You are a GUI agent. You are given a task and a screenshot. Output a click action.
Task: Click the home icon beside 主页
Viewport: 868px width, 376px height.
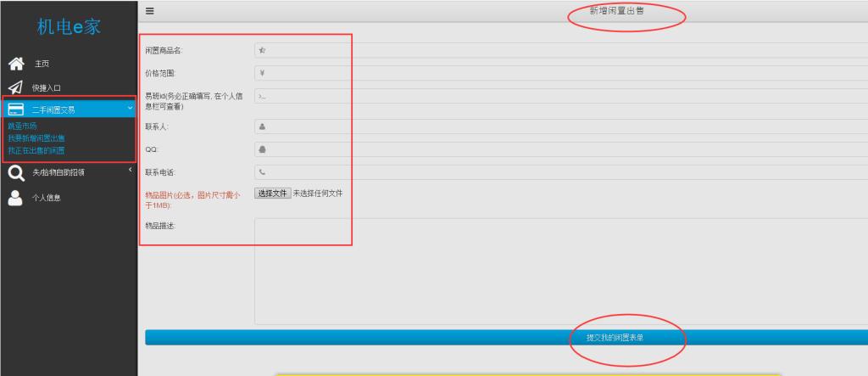15,64
